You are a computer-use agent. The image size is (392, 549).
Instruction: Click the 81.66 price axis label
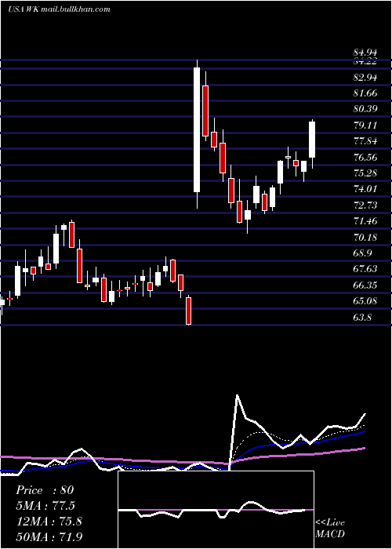tap(365, 93)
